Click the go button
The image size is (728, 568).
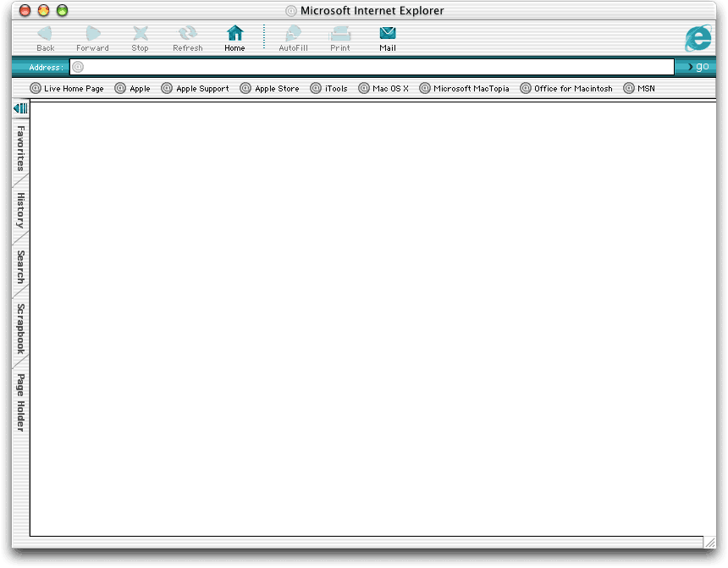[698, 67]
